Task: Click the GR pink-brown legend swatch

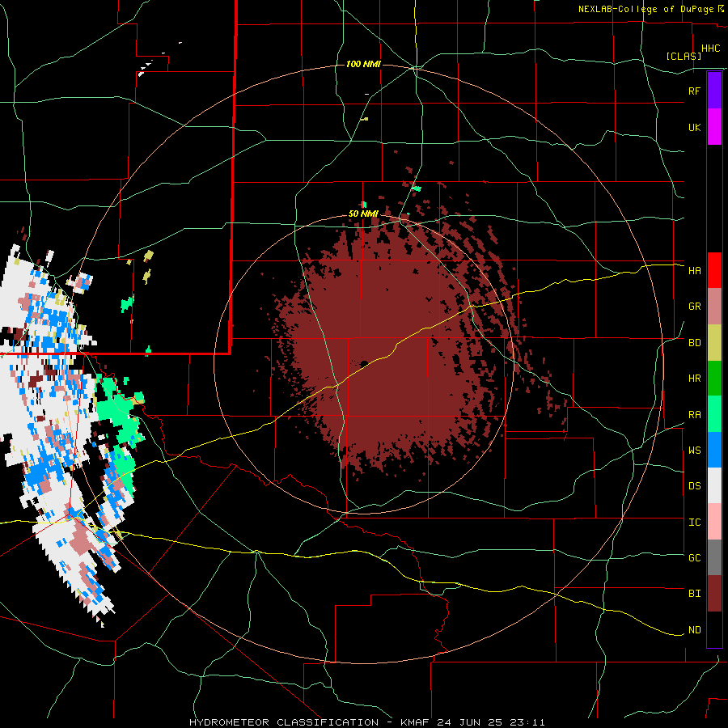Action: (x=714, y=307)
